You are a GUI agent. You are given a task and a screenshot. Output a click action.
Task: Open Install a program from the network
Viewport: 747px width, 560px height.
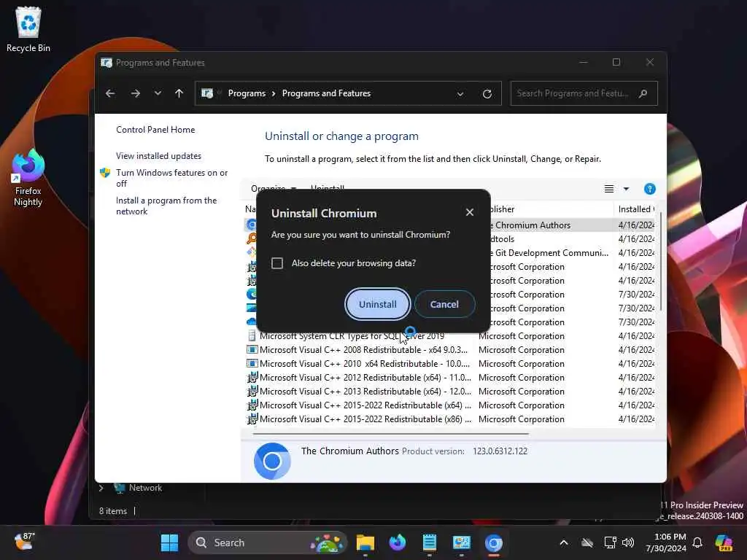(166, 206)
